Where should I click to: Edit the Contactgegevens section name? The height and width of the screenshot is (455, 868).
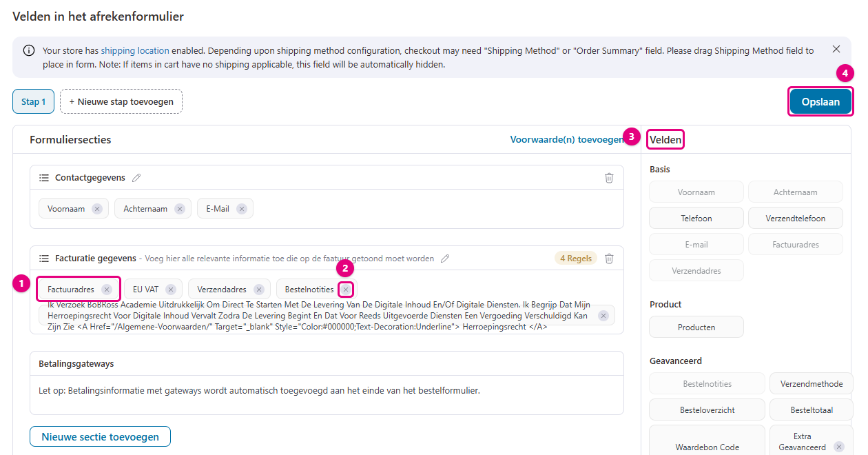(x=136, y=178)
